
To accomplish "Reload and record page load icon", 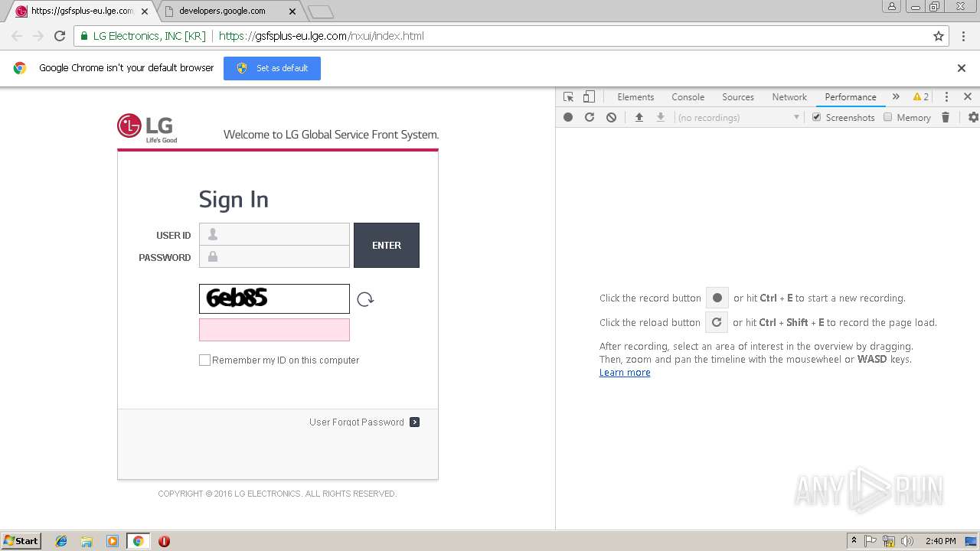I will (x=590, y=117).
